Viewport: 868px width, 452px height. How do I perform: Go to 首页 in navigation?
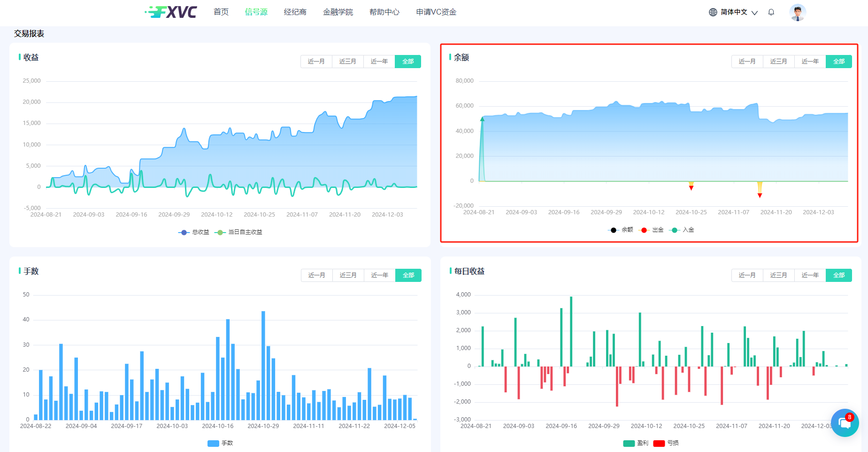[221, 12]
